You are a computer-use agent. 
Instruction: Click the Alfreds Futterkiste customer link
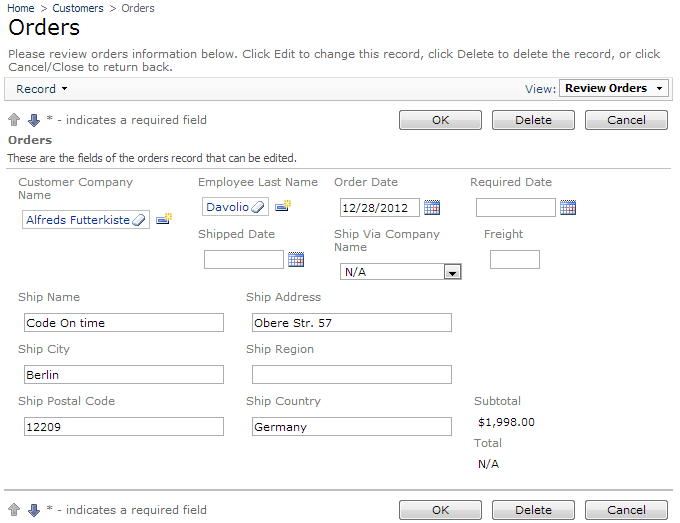click(77, 220)
